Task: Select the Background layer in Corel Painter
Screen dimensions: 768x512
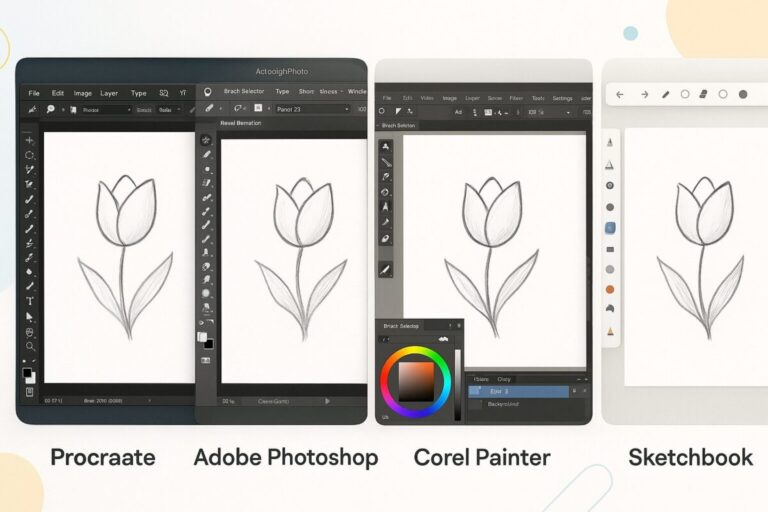Action: 503,404
